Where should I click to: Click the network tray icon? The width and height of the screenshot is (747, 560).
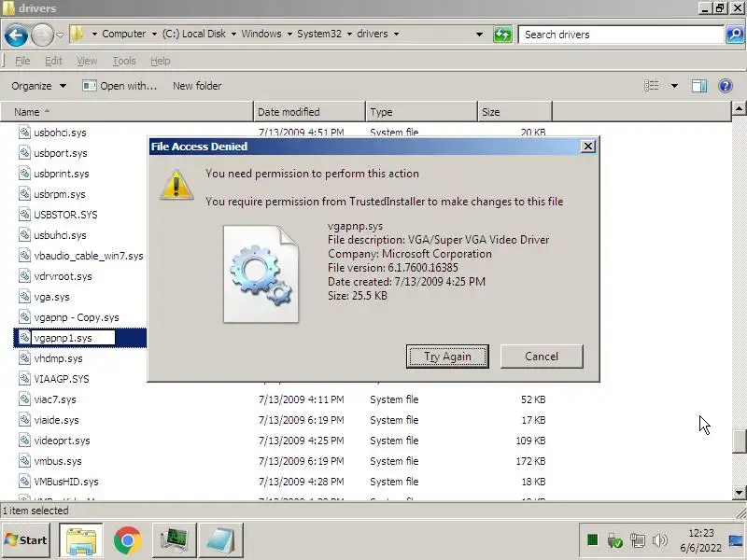[x=638, y=540]
